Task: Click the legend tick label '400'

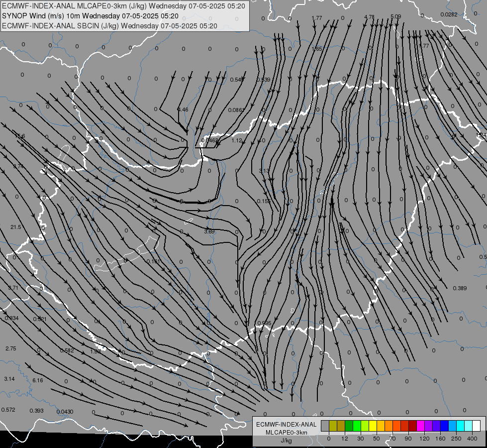Action: point(472,439)
